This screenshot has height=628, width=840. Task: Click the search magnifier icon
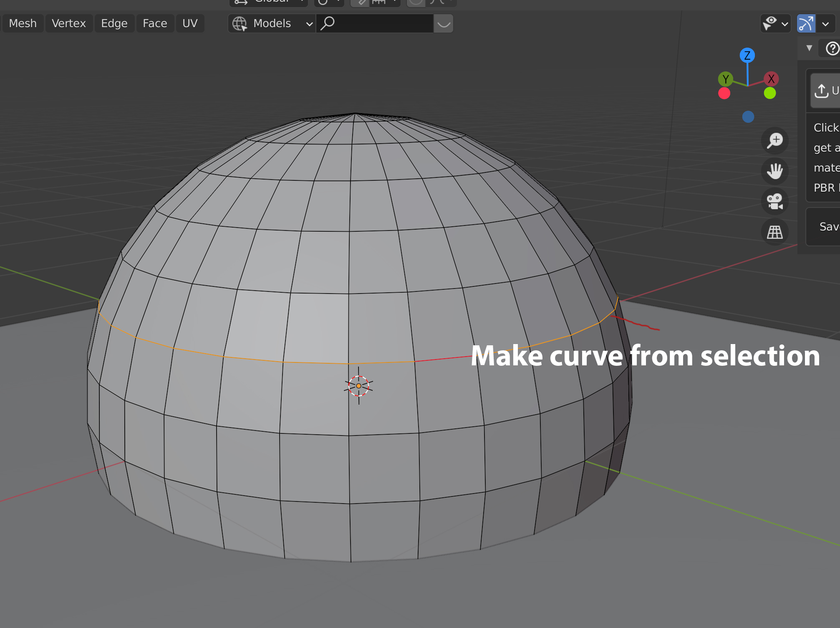pos(328,23)
